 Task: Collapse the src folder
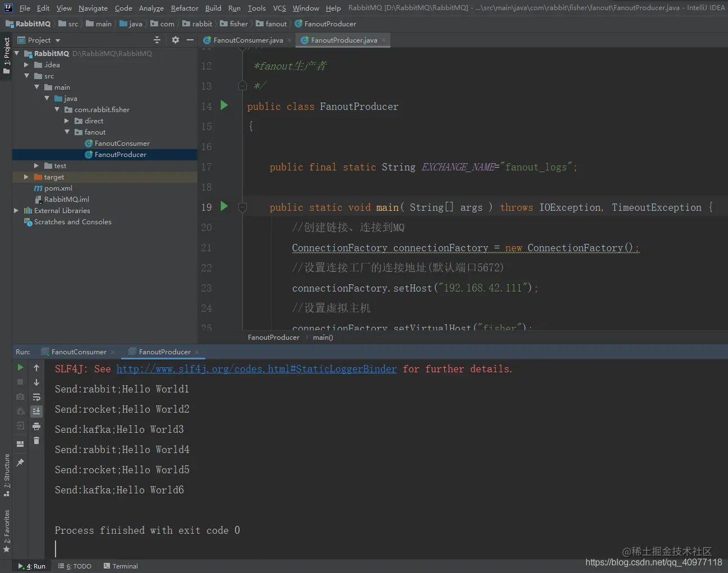point(26,76)
